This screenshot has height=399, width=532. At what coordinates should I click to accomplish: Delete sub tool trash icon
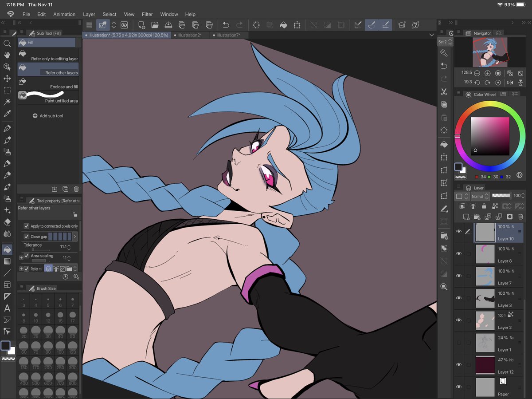[x=76, y=189]
